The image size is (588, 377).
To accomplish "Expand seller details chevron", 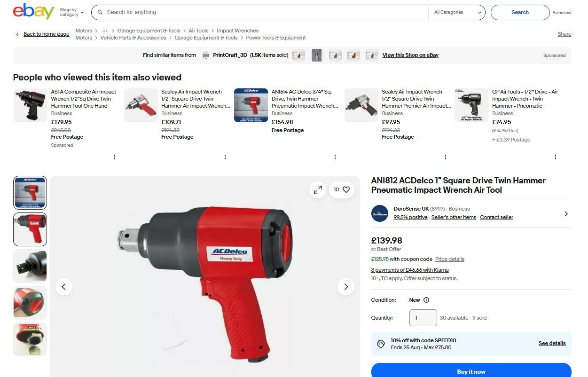I will (x=566, y=214).
